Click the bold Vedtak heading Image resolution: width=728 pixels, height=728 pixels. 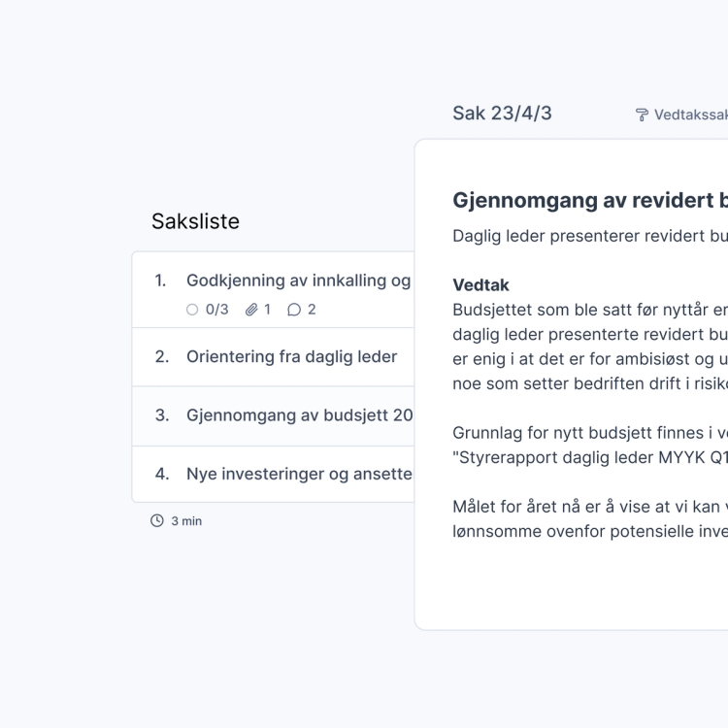coord(480,285)
